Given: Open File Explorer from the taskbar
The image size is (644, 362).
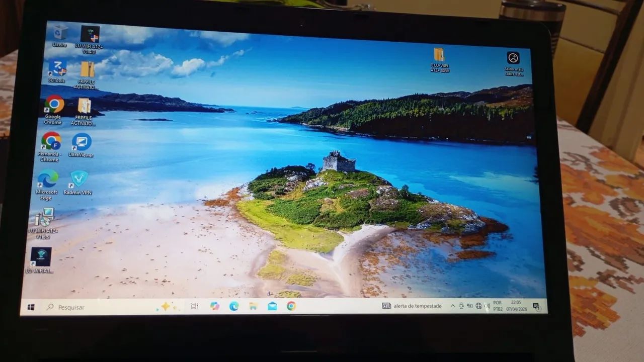Looking at the screenshot, I should tap(253, 306).
